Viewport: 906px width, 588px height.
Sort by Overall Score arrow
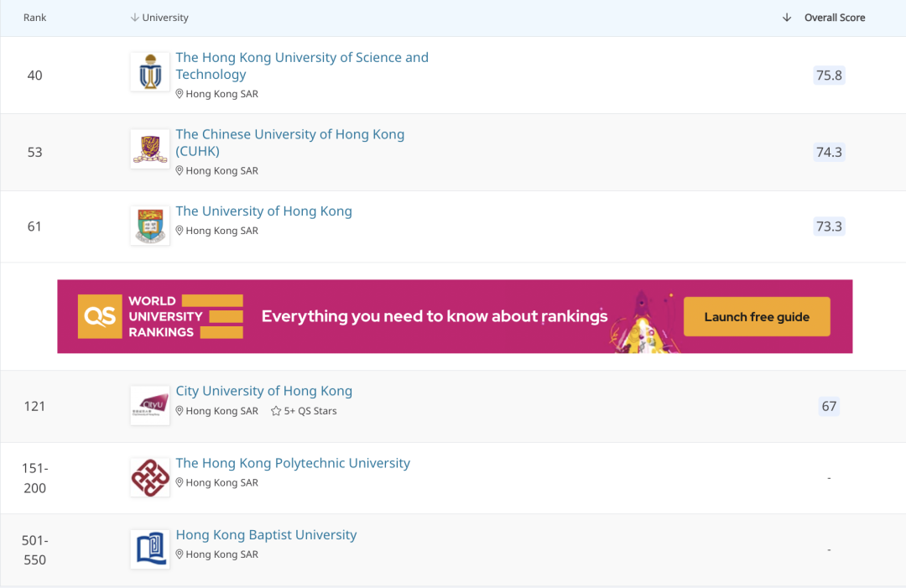pyautogui.click(x=787, y=18)
